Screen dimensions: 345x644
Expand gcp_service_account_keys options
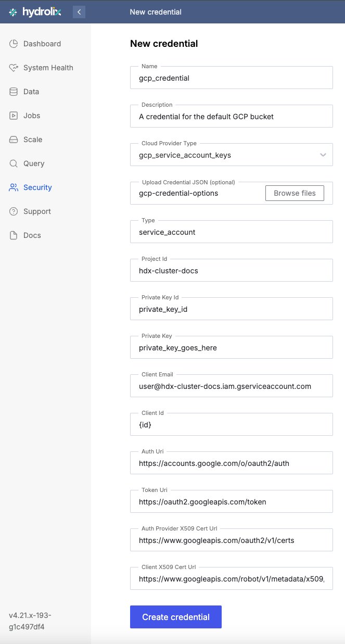pyautogui.click(x=324, y=155)
